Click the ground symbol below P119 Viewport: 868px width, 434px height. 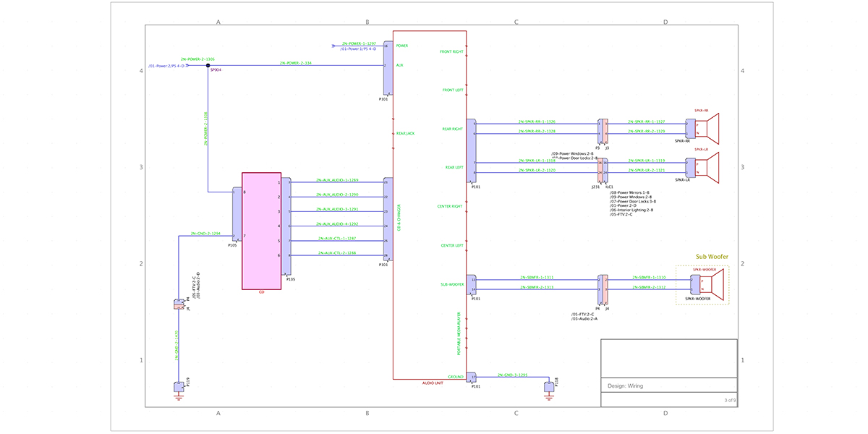(x=179, y=396)
